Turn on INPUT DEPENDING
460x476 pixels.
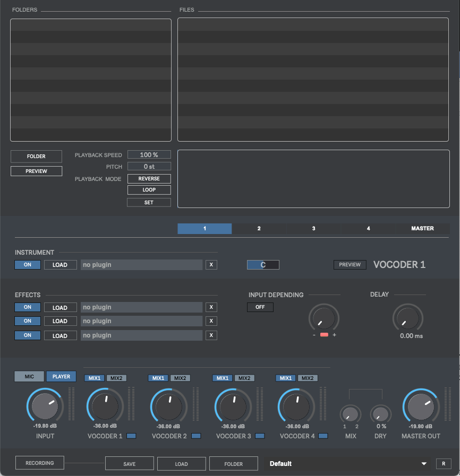click(260, 307)
